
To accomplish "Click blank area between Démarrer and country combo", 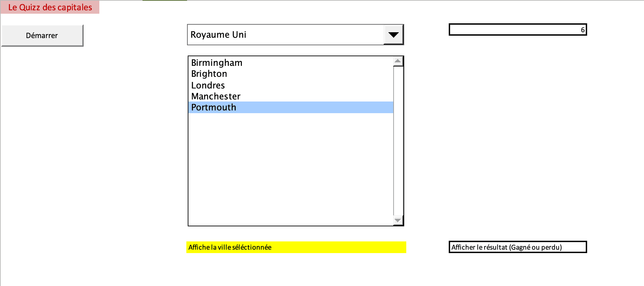I will coord(135,35).
